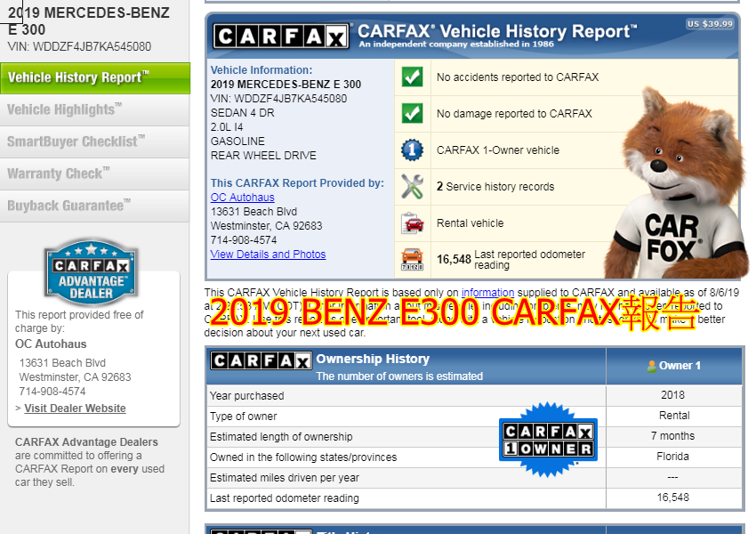The width and height of the screenshot is (756, 534).
Task: Click the 'SEDAN 4 DR' body style text
Action: point(243,113)
